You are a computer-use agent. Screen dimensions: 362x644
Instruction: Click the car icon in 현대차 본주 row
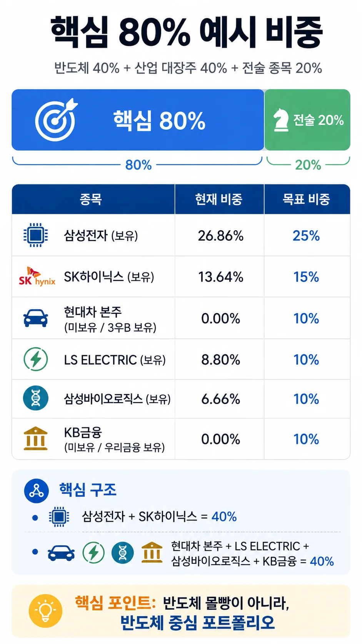coord(36,318)
